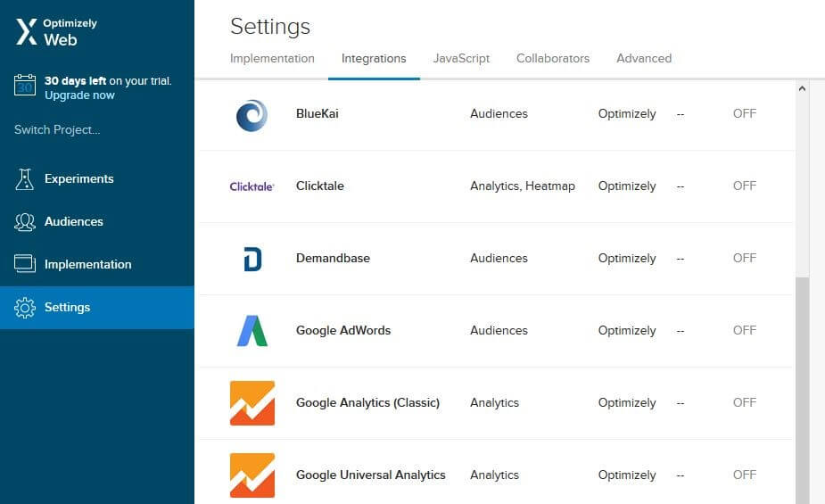Image resolution: width=825 pixels, height=504 pixels.
Task: Click the Google Universal Analytics name
Action: 371,475
